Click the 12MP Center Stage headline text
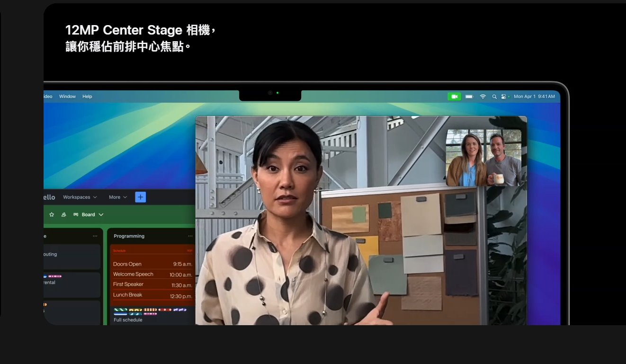The width and height of the screenshot is (626, 364). point(141,38)
